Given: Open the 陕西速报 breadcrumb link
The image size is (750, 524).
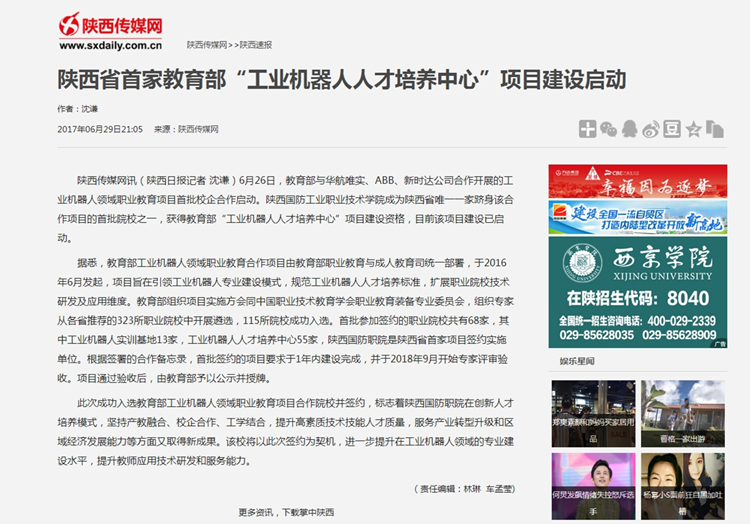Looking at the screenshot, I should tap(256, 45).
